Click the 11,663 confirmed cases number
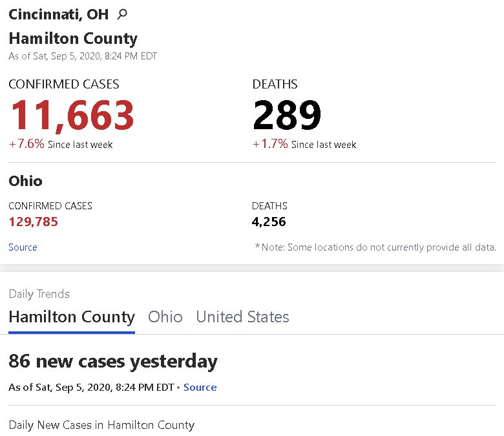Screen dimensions: 504x436 tap(72, 115)
